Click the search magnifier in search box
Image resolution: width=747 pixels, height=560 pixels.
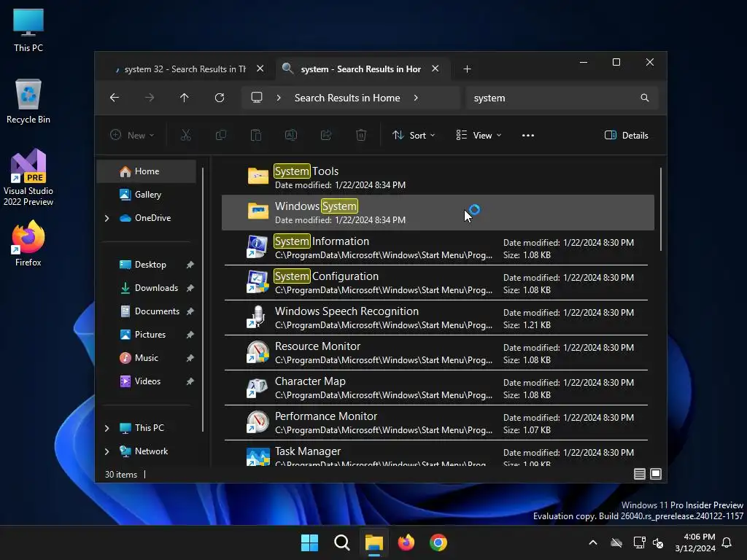point(645,98)
